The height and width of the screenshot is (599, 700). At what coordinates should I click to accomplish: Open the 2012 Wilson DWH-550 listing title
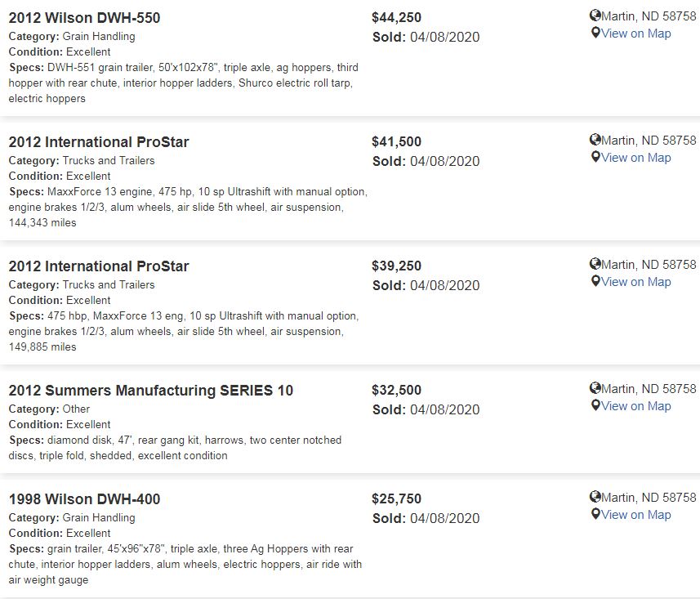[84, 18]
